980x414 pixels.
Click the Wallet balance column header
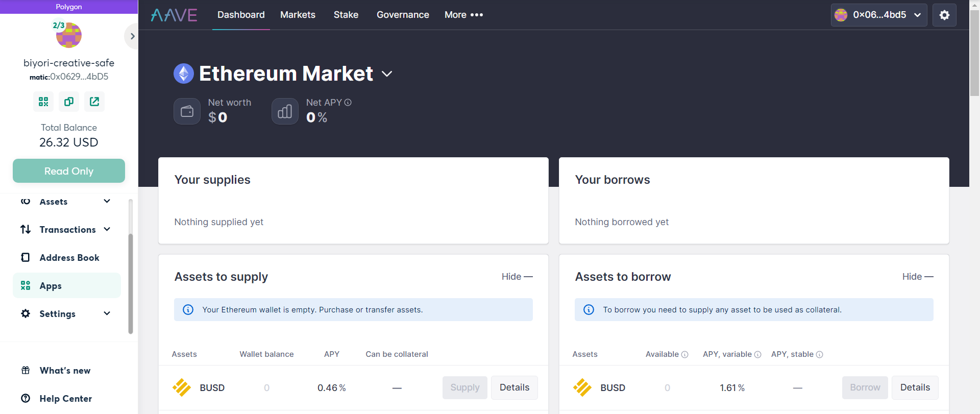[266, 354]
